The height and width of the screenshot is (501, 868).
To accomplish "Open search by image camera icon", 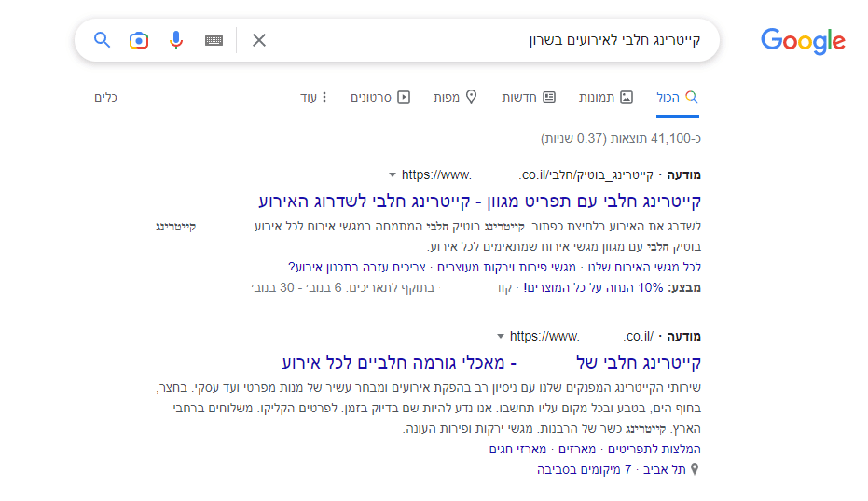I will (x=139, y=40).
